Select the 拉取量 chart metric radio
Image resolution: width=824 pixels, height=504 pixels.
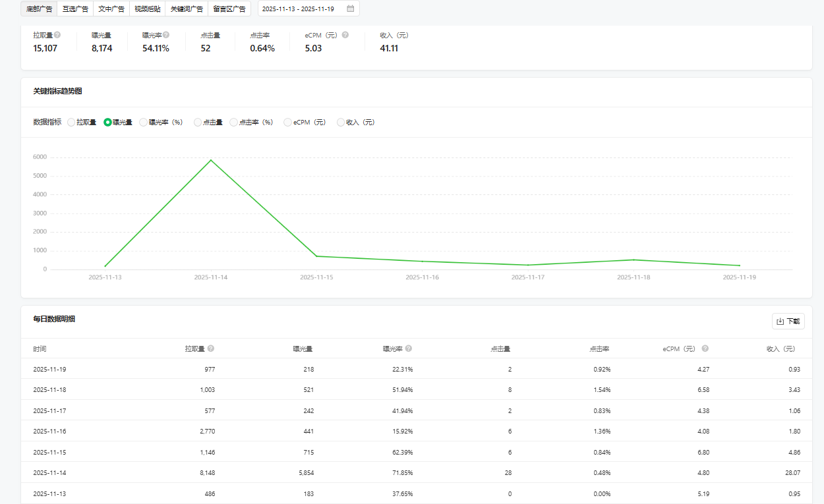click(71, 122)
